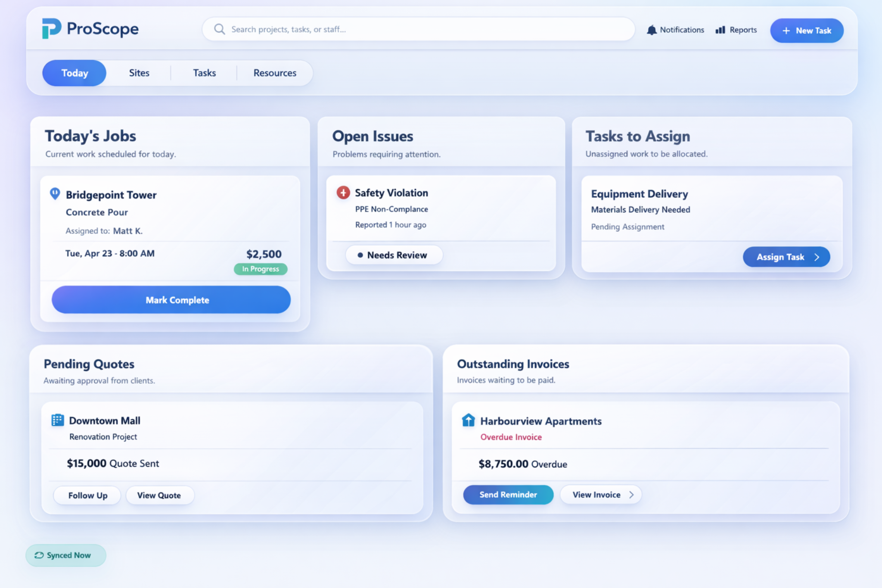Image resolution: width=882 pixels, height=588 pixels.
Task: Click the Needs Review status pill
Action: point(394,255)
